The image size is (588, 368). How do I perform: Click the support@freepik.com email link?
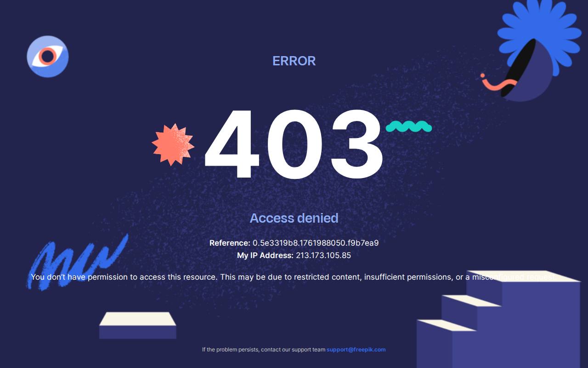[x=356, y=350]
